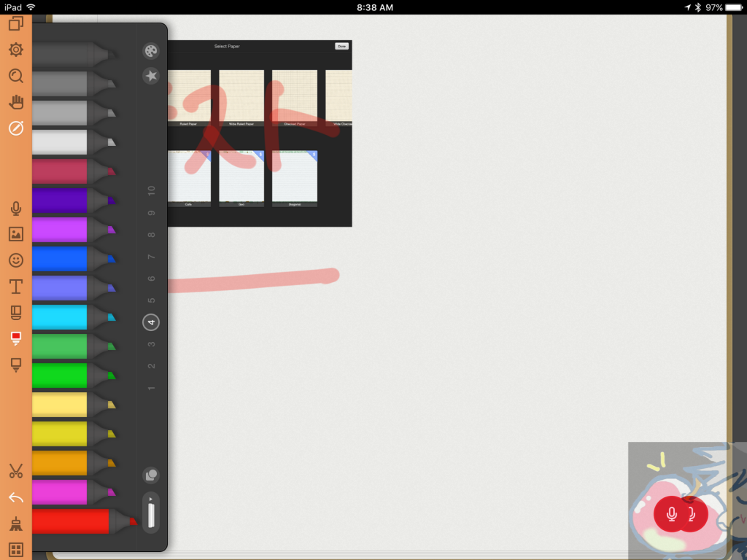Set highlighter size to 7
Image resolution: width=747 pixels, height=560 pixels.
click(151, 257)
